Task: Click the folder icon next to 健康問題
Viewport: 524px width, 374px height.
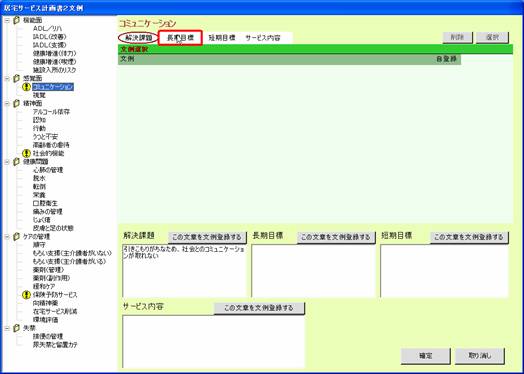Action: (16, 162)
